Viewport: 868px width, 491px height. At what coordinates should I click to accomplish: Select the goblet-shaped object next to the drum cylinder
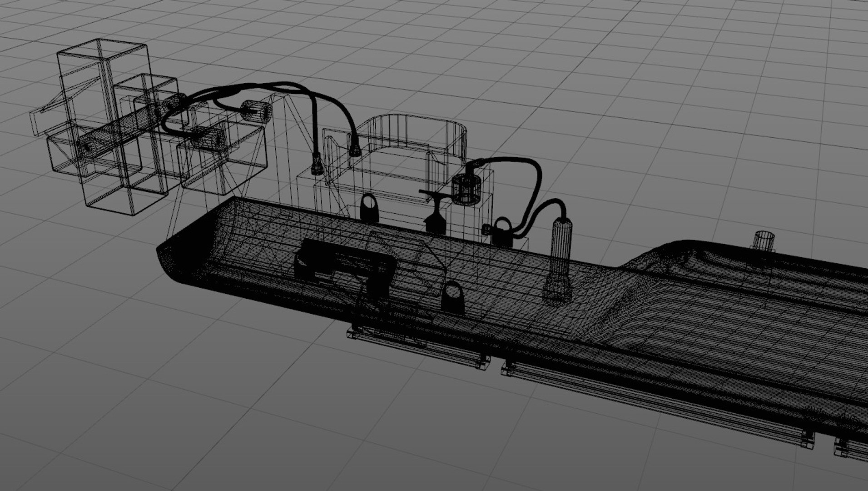point(436,213)
